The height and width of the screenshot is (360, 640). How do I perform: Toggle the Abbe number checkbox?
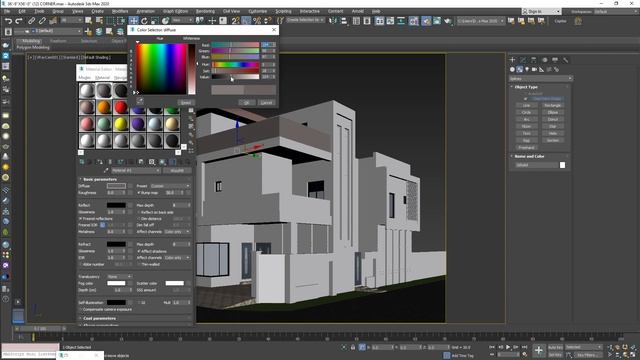tap(80, 264)
